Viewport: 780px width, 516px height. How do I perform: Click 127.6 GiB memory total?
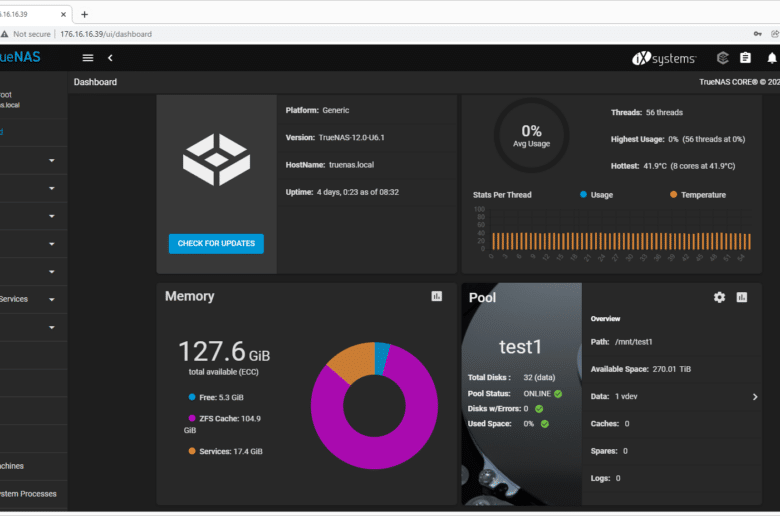point(224,352)
